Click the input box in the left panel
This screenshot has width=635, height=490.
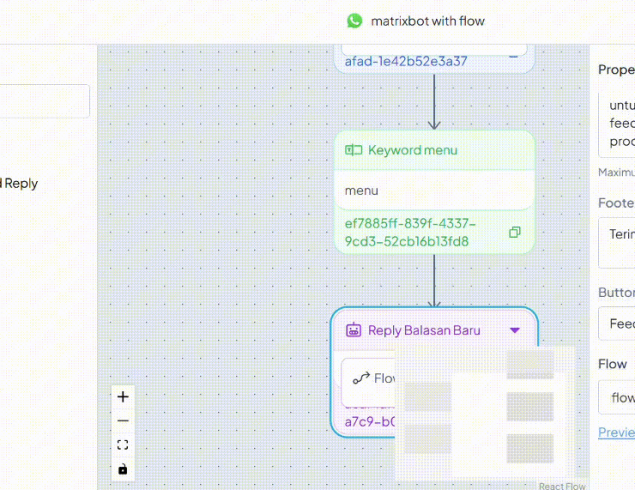tap(45, 101)
